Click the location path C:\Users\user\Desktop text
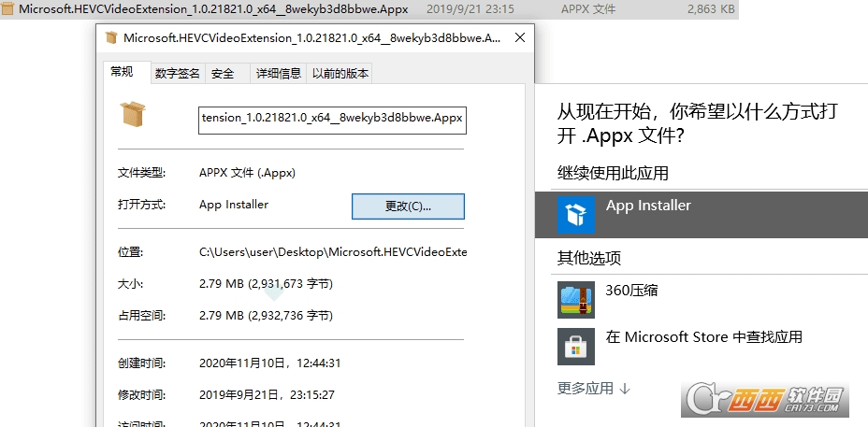Viewport: 868px width, 427px height. click(333, 252)
